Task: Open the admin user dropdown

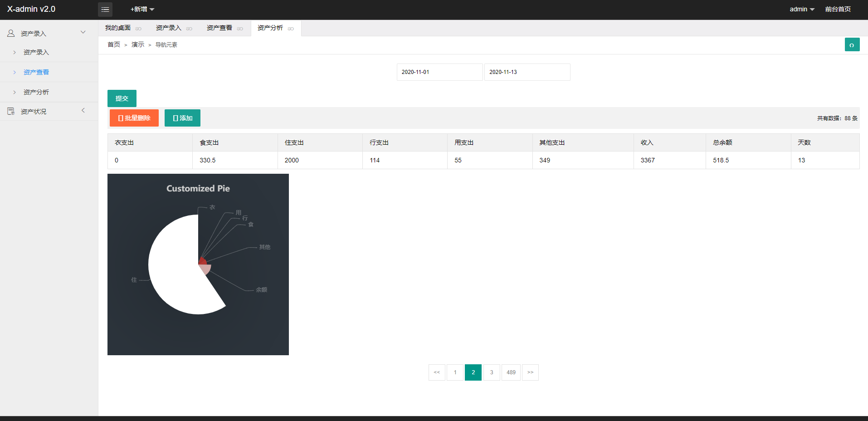Action: point(802,9)
